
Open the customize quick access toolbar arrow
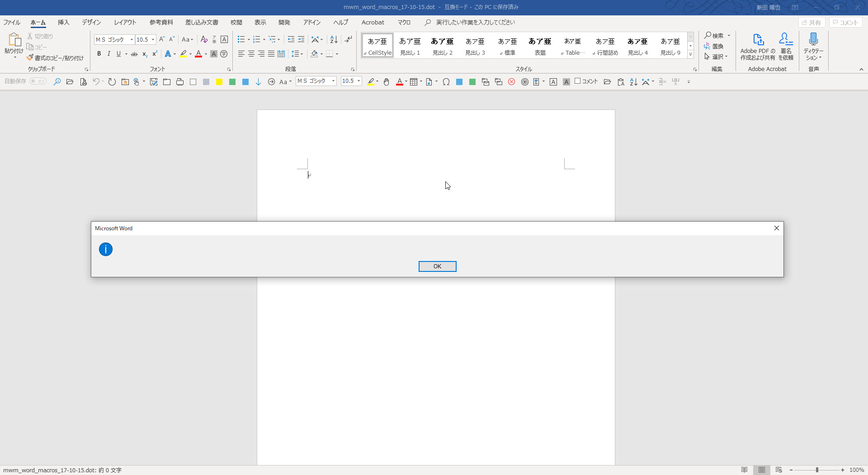point(689,82)
